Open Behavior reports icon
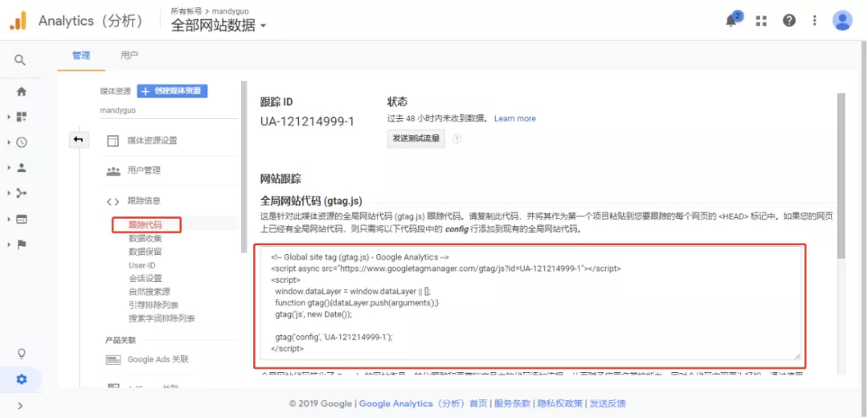 coord(22,219)
